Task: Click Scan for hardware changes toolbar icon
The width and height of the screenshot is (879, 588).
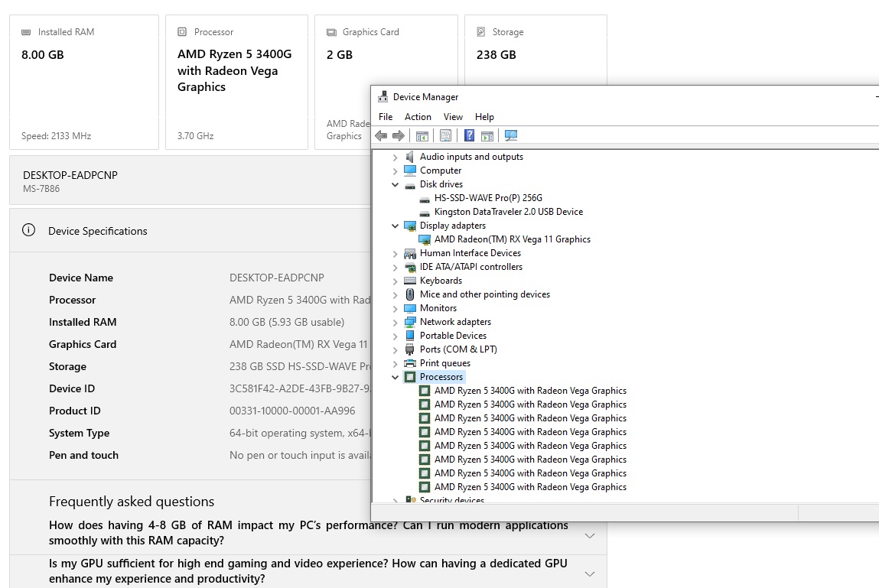Action: click(511, 135)
